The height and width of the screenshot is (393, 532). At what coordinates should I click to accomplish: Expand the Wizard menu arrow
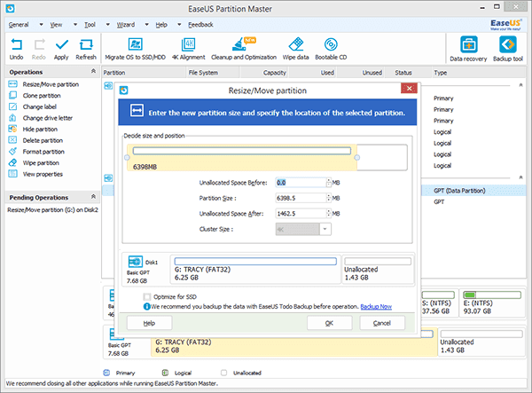(146, 25)
